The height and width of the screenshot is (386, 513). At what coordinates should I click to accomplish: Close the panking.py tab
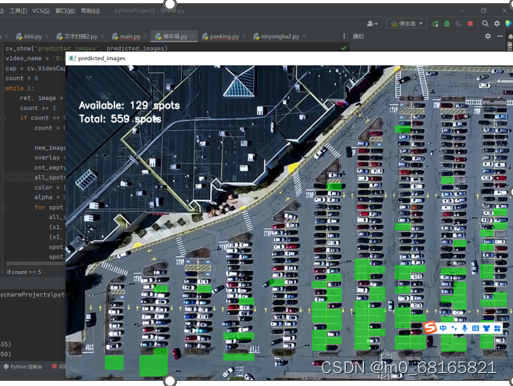[x=244, y=36]
